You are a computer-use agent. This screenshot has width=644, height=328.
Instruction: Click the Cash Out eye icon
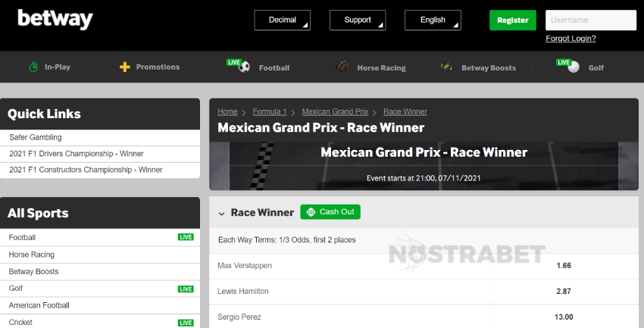click(x=311, y=212)
